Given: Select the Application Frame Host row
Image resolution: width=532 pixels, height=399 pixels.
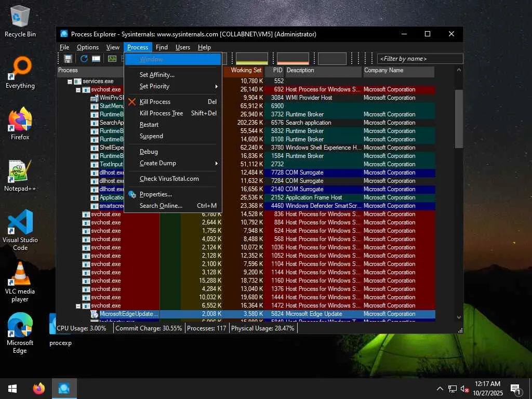Looking at the screenshot, I should coord(246,197).
